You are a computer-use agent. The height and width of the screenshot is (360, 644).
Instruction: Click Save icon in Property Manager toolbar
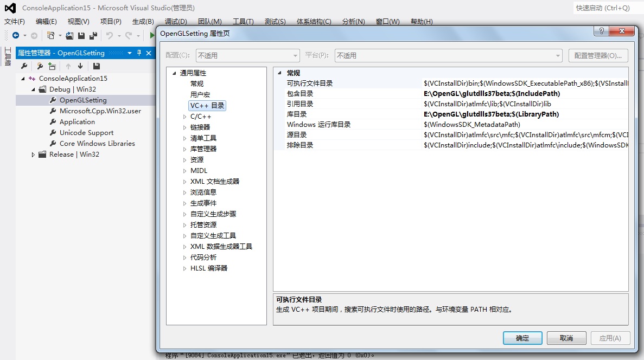(97, 66)
